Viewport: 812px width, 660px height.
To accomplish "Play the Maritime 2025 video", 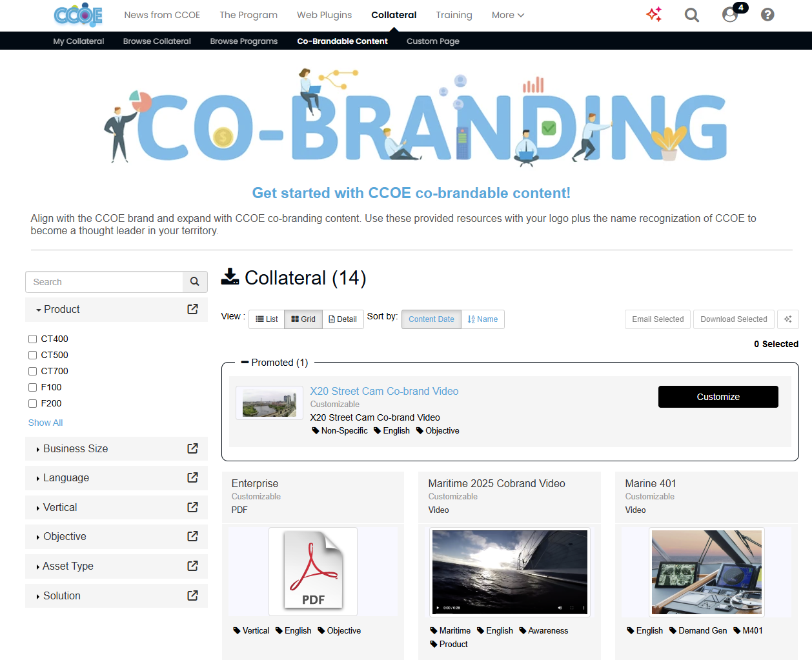I will [x=438, y=608].
